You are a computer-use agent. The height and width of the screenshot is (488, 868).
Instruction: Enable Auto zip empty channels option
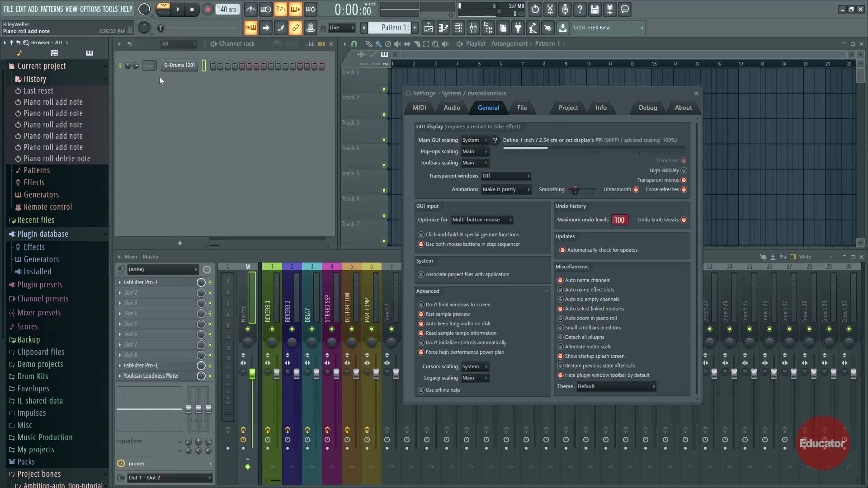pyautogui.click(x=561, y=300)
